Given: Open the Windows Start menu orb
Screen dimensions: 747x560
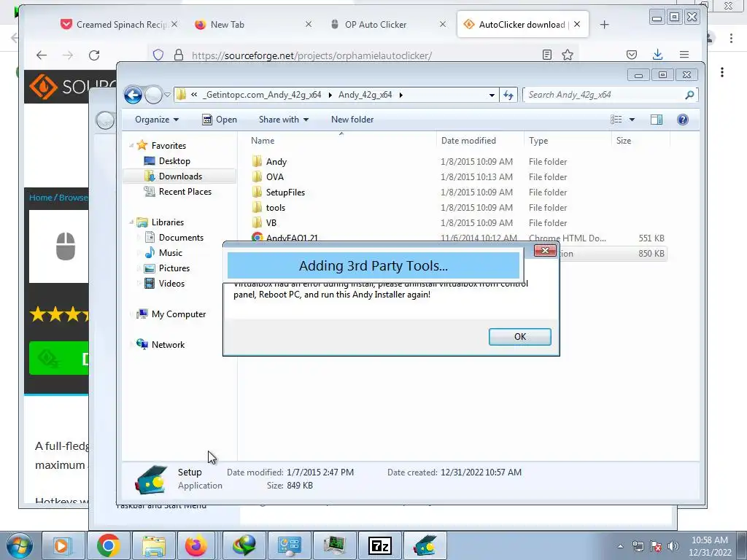Looking at the screenshot, I should (x=19, y=545).
